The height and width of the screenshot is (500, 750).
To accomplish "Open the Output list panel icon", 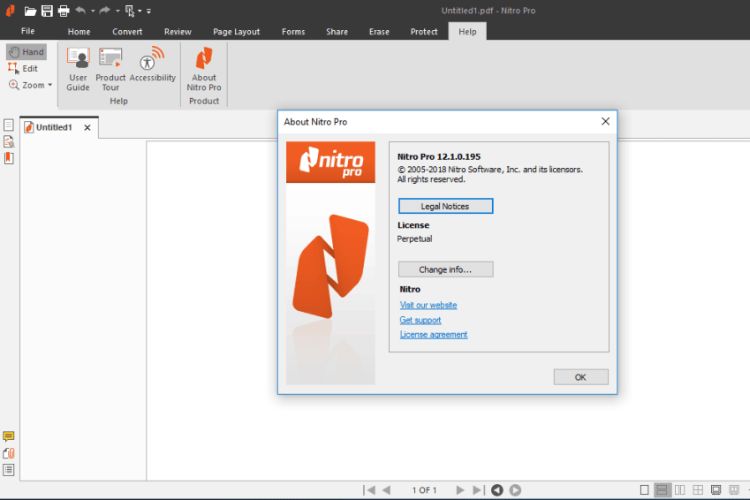I will (9, 470).
